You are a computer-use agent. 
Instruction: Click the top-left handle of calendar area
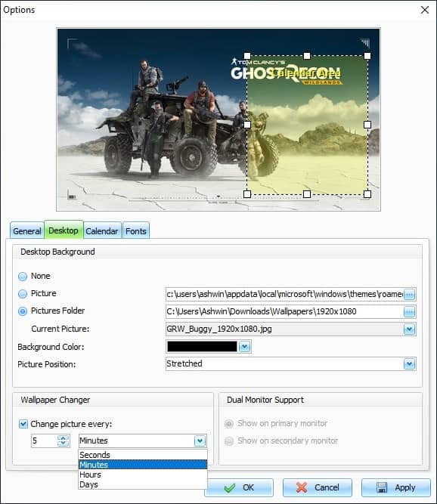[x=247, y=56]
